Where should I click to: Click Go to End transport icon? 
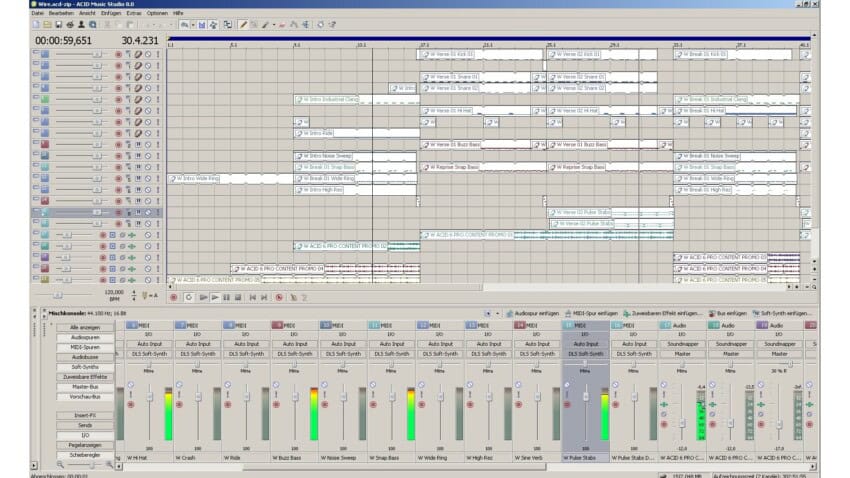[x=264, y=297]
